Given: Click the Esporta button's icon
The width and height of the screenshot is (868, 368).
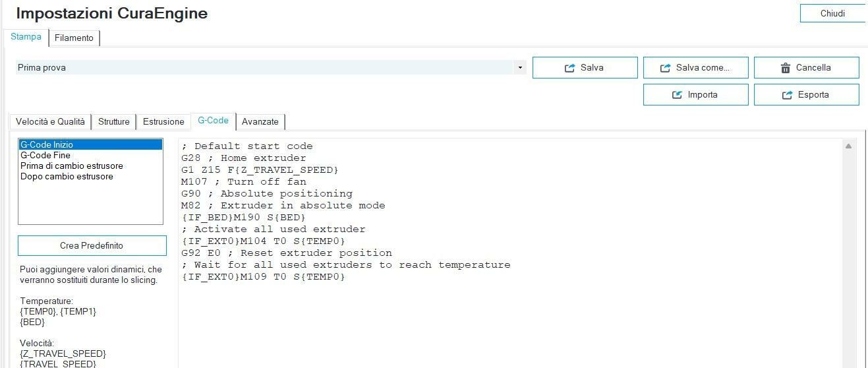Looking at the screenshot, I should point(787,95).
